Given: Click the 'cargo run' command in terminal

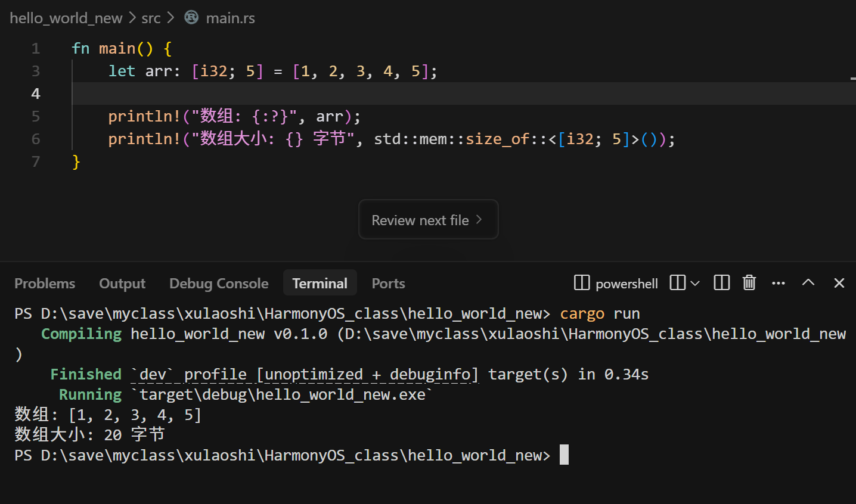Looking at the screenshot, I should coord(600,314).
